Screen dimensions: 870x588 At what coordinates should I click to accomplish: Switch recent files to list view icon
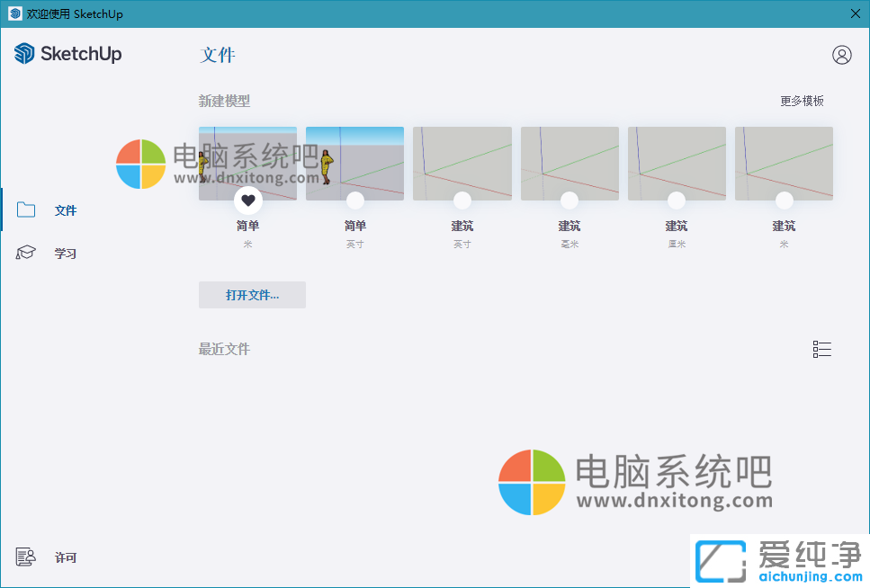pos(821,350)
